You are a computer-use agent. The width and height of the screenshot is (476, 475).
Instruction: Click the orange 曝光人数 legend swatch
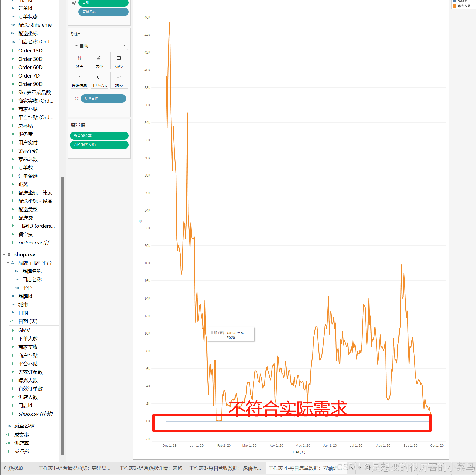[454, 6]
